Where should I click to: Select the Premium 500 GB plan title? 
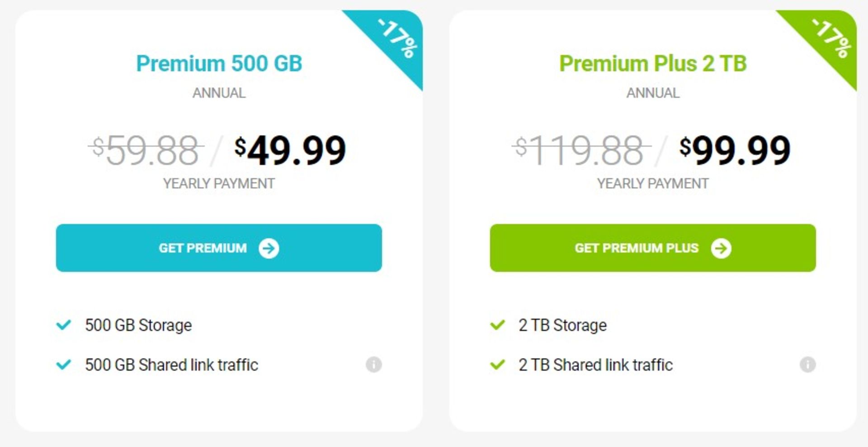point(219,63)
